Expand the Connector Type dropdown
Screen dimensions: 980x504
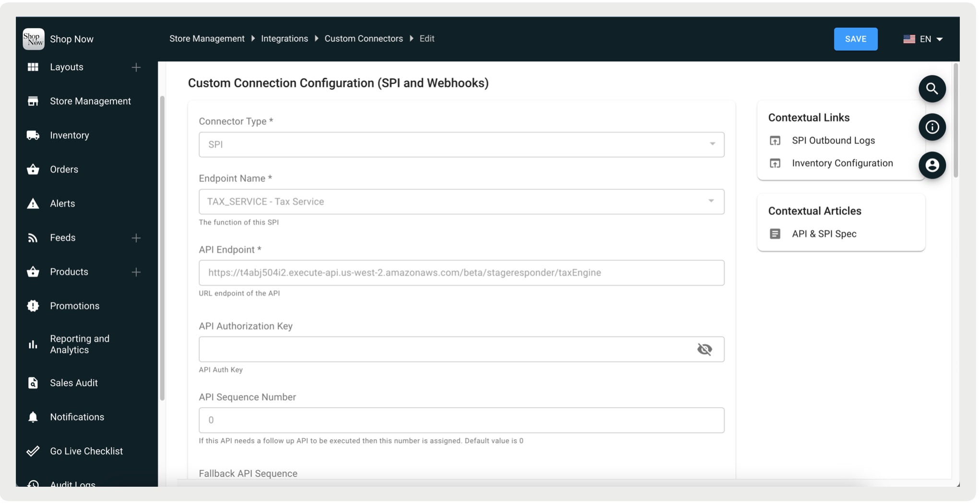tap(712, 144)
